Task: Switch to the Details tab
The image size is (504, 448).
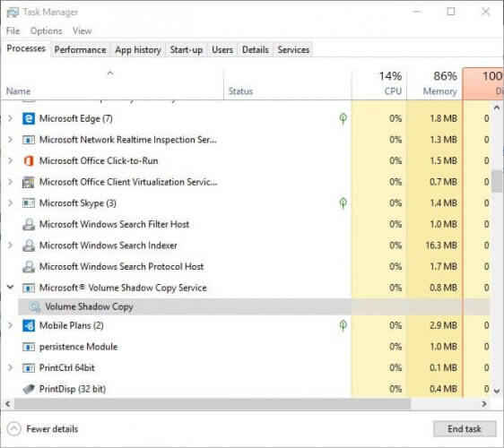Action: [x=256, y=50]
